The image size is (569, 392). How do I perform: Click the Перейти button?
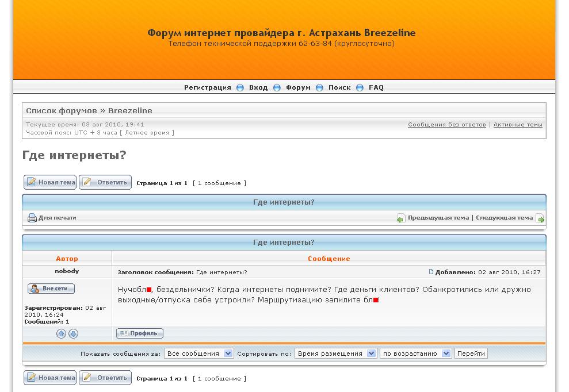(471, 353)
